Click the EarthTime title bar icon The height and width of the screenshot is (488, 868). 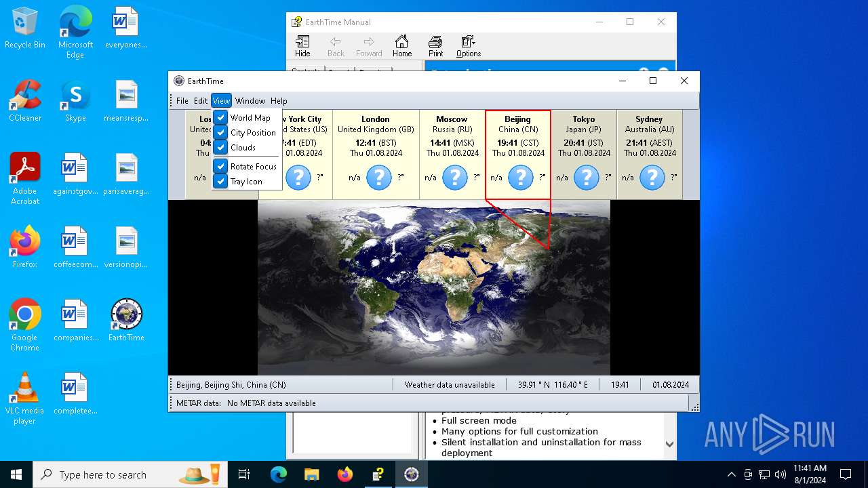(x=179, y=81)
